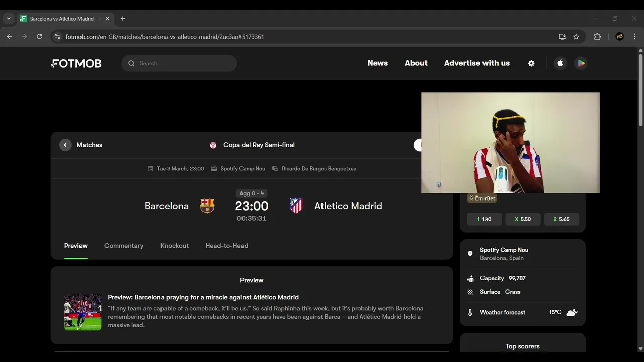Open the About menu item

click(416, 63)
